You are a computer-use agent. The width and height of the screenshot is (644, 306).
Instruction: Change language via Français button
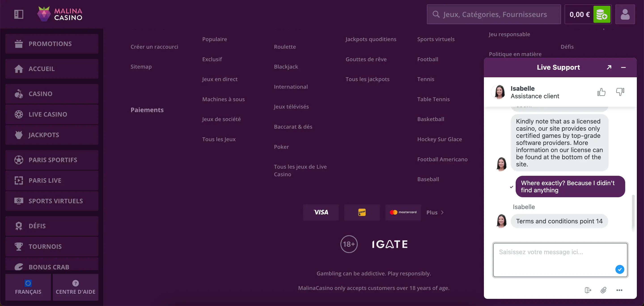28,287
